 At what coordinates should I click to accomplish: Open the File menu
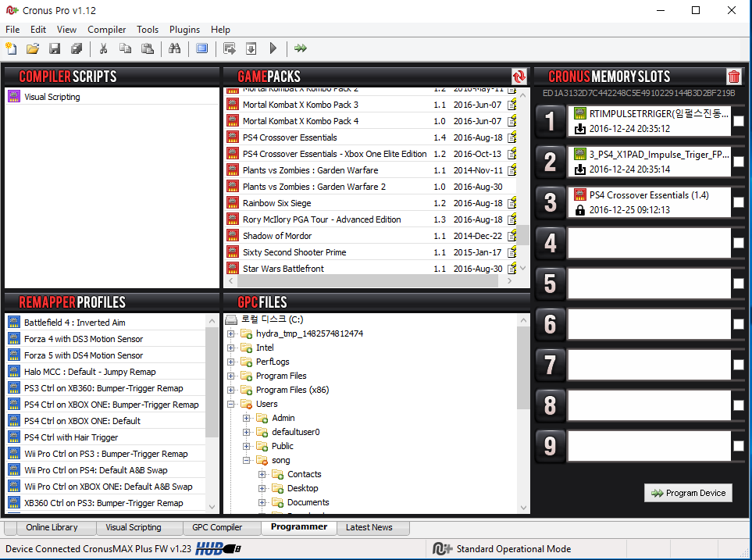click(12, 29)
